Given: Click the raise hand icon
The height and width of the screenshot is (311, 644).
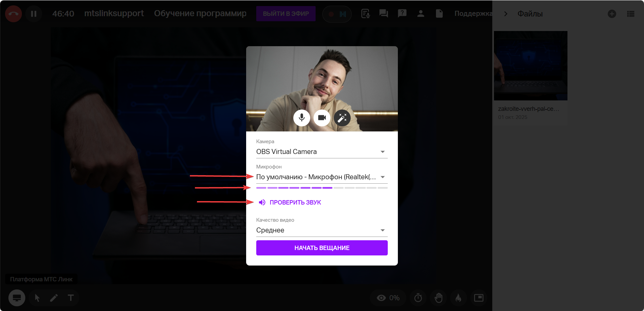Looking at the screenshot, I should [x=438, y=298].
